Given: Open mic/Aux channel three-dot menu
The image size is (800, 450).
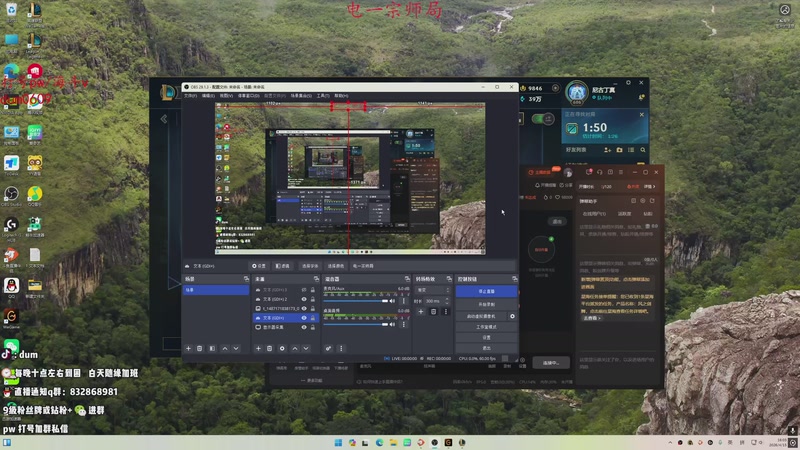Looking at the screenshot, I should (x=403, y=300).
